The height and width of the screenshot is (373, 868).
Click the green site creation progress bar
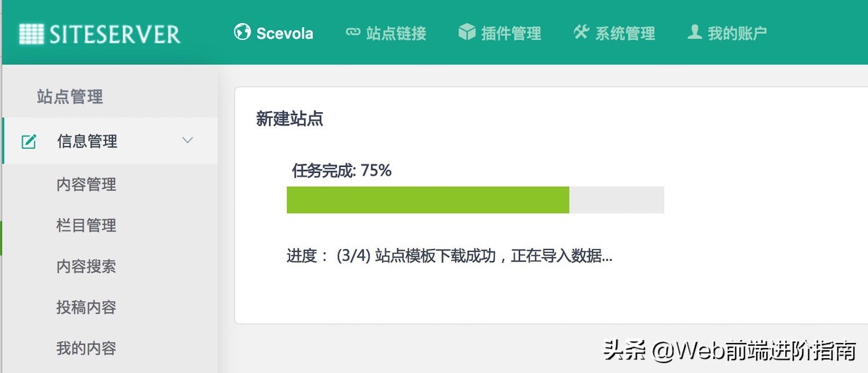pos(427,200)
